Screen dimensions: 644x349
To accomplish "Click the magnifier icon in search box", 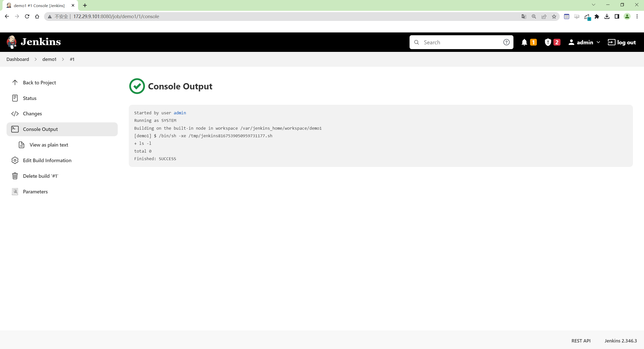I will tap(417, 42).
